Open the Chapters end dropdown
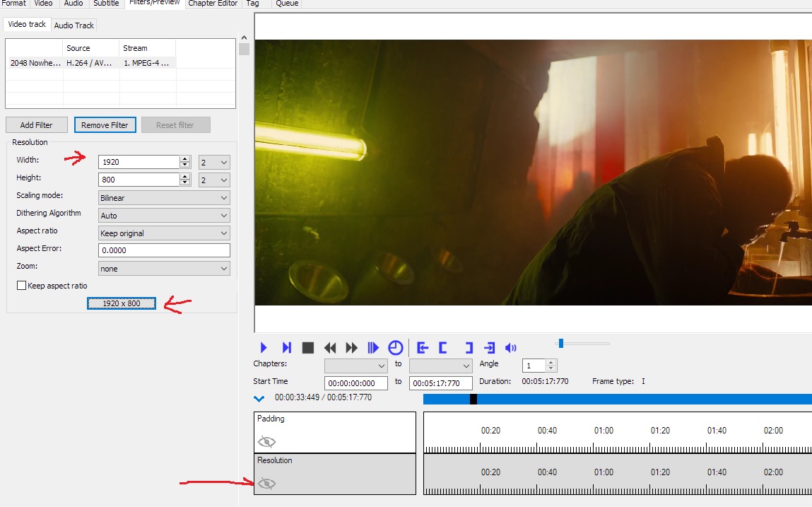Image resolution: width=812 pixels, height=507 pixels. [441, 366]
